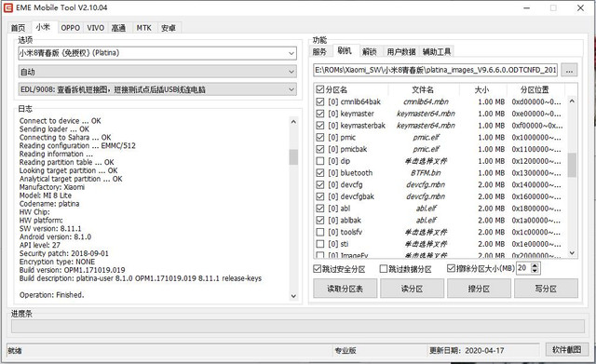Open the 首页 tab
This screenshot has height=364, width=596.
(x=19, y=28)
